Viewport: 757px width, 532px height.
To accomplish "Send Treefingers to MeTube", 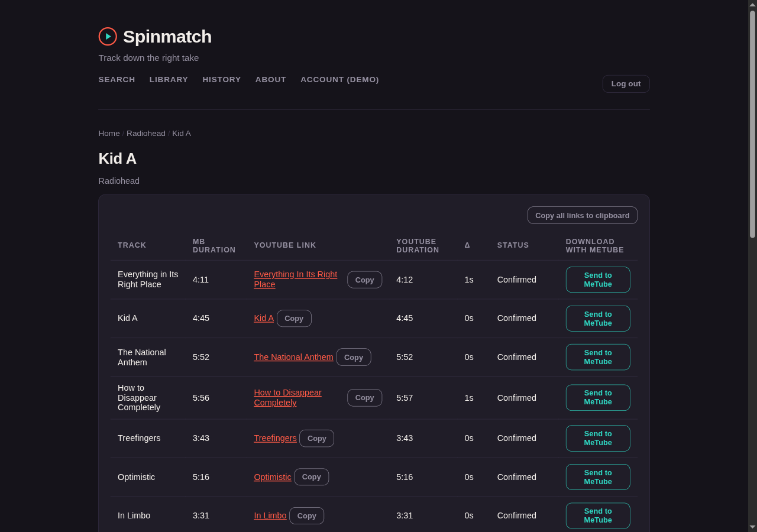I will click(598, 438).
